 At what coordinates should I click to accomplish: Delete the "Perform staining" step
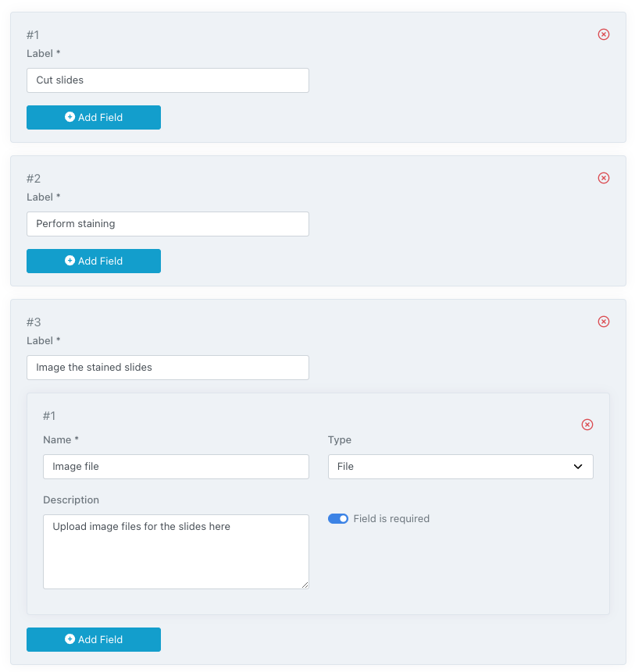[x=604, y=178]
